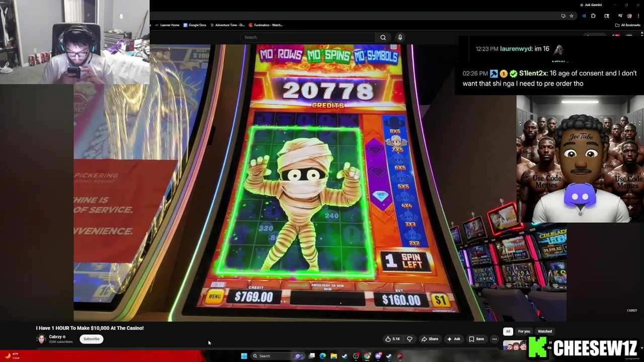Screen dimensions: 644x362
Task: Subscribe to the Cabrzy channel
Action: [92, 339]
